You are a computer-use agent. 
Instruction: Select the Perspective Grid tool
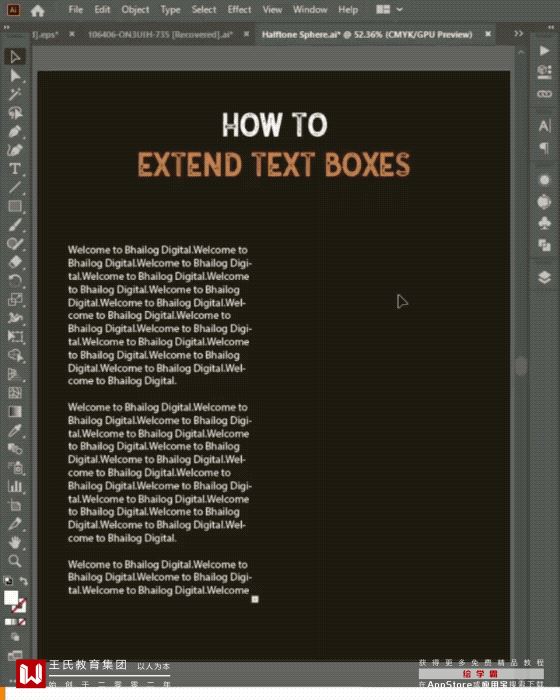pos(15,374)
